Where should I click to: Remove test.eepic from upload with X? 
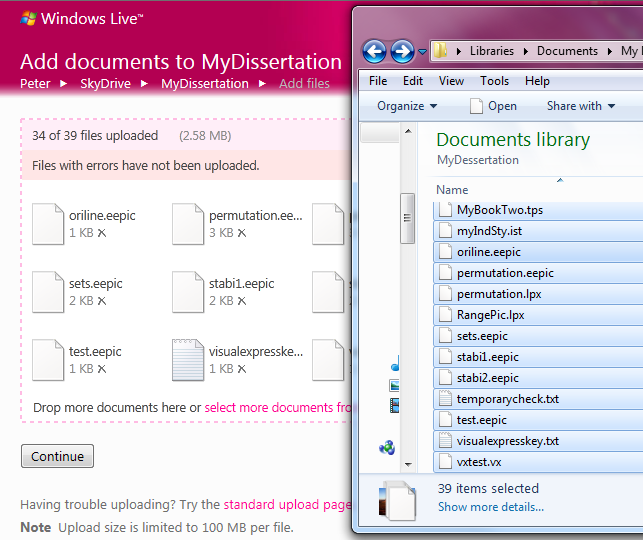pos(102,369)
